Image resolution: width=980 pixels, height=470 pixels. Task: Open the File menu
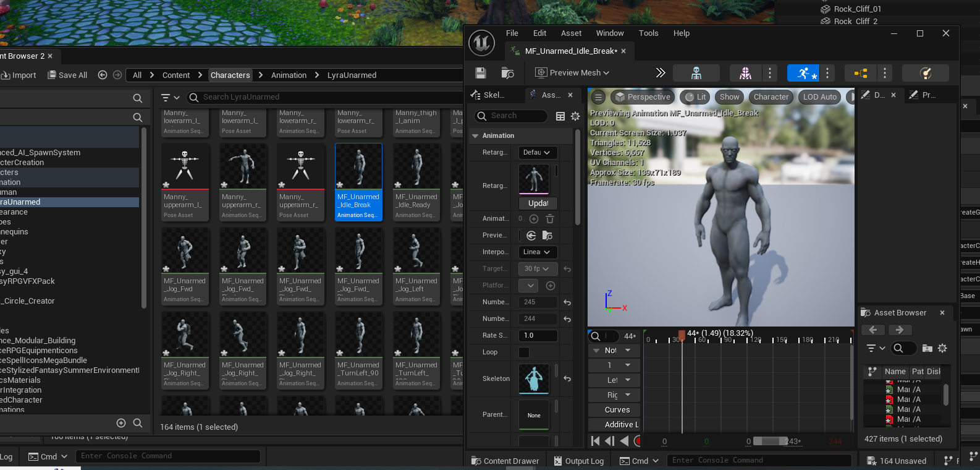(512, 33)
